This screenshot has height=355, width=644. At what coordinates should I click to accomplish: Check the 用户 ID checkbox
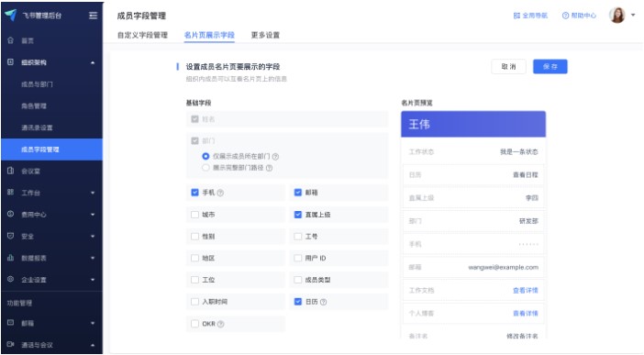pyautogui.click(x=298, y=258)
